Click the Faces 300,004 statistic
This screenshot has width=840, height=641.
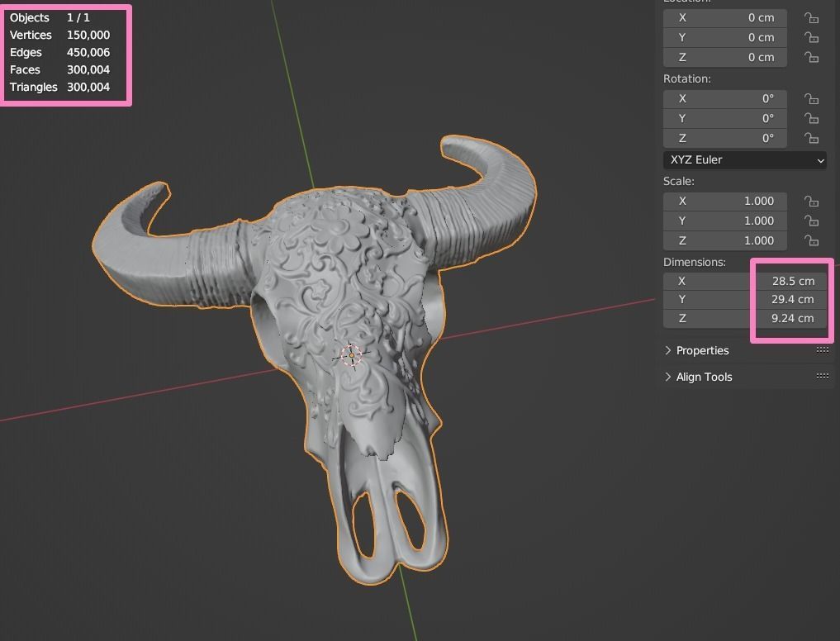click(59, 69)
